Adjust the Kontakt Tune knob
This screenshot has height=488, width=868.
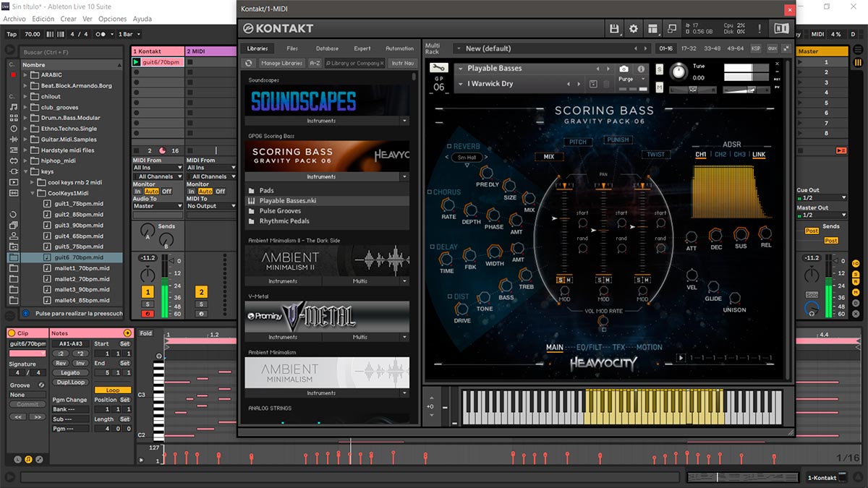pos(678,71)
